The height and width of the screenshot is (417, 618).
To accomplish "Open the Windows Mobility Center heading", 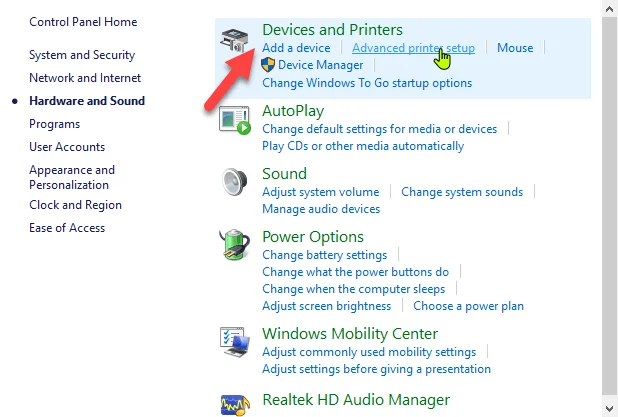I will pyautogui.click(x=350, y=334).
